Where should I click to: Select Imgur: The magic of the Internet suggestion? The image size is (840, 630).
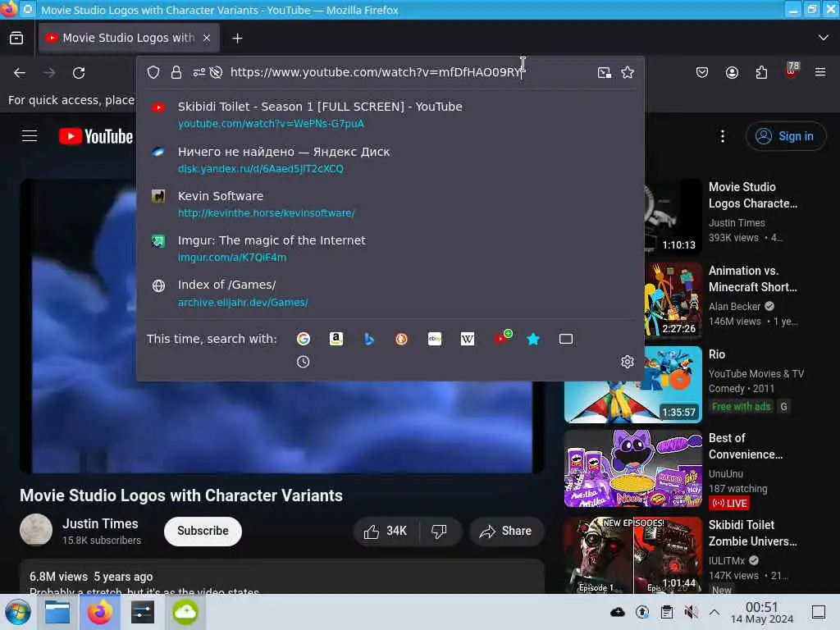tap(390, 249)
